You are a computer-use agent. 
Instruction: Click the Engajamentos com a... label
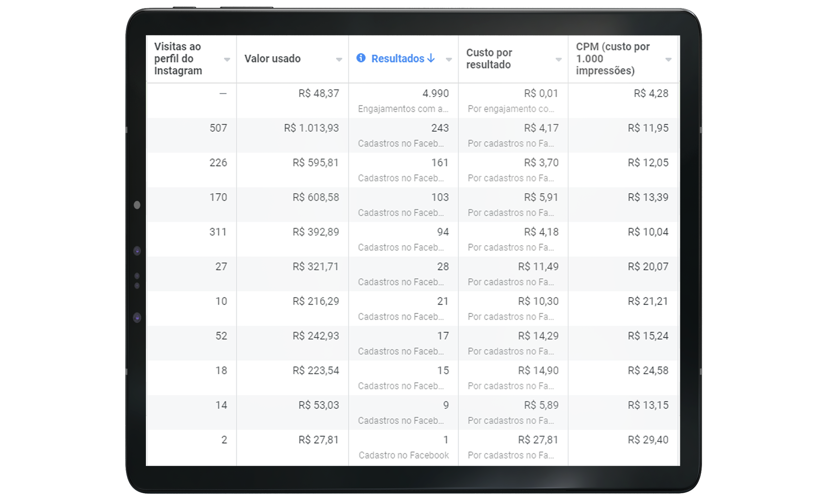[403, 109]
